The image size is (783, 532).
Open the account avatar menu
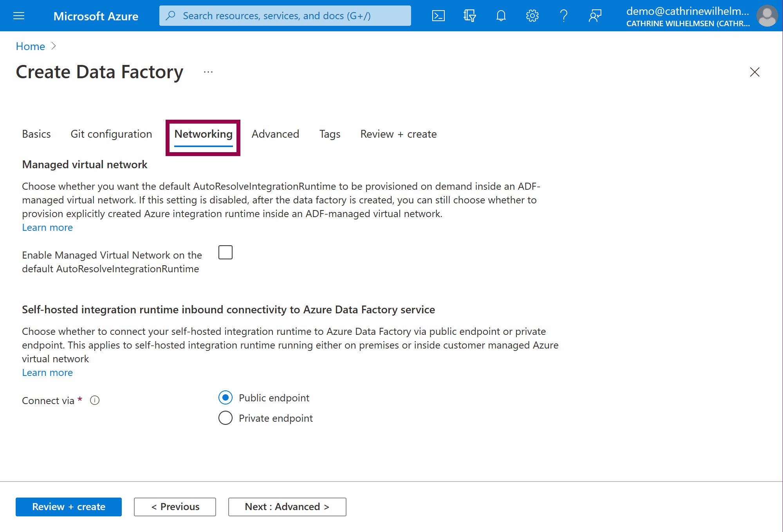click(767, 16)
